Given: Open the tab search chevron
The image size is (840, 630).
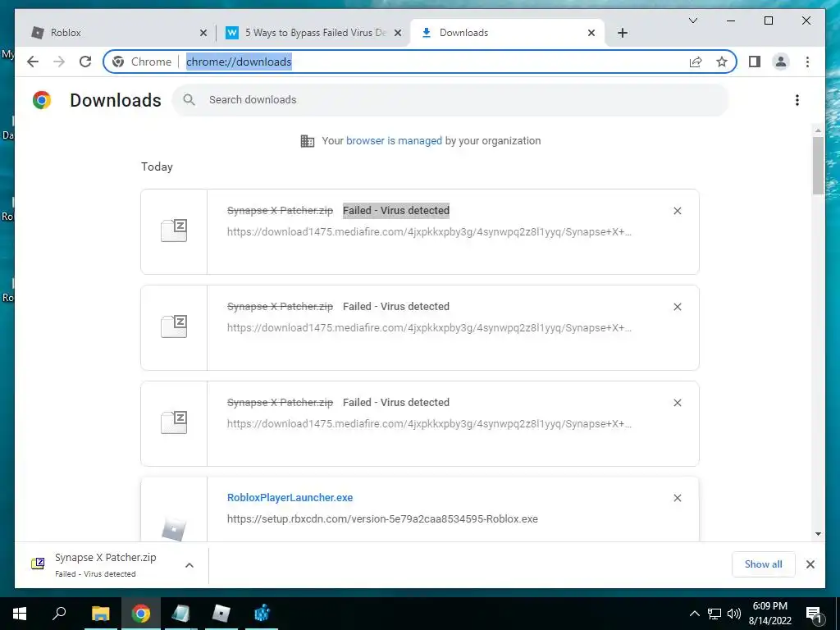Looking at the screenshot, I should [692, 21].
